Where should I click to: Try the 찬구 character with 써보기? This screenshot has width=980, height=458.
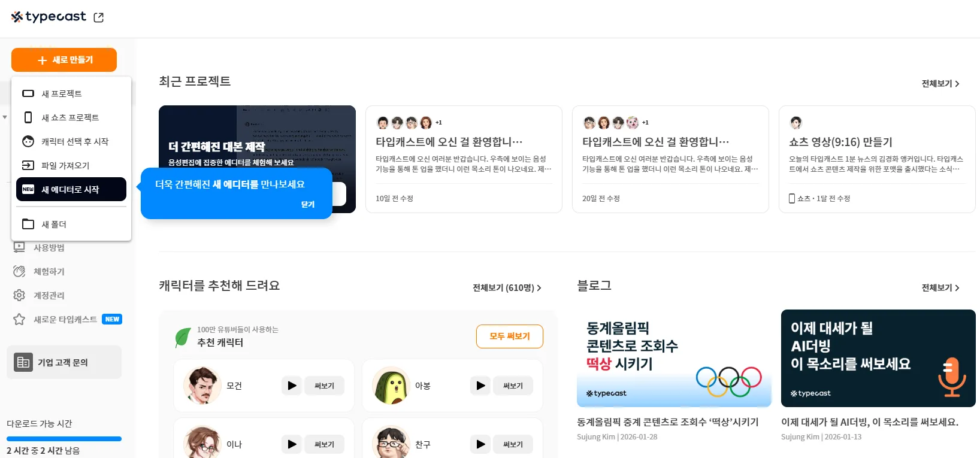coord(513,444)
